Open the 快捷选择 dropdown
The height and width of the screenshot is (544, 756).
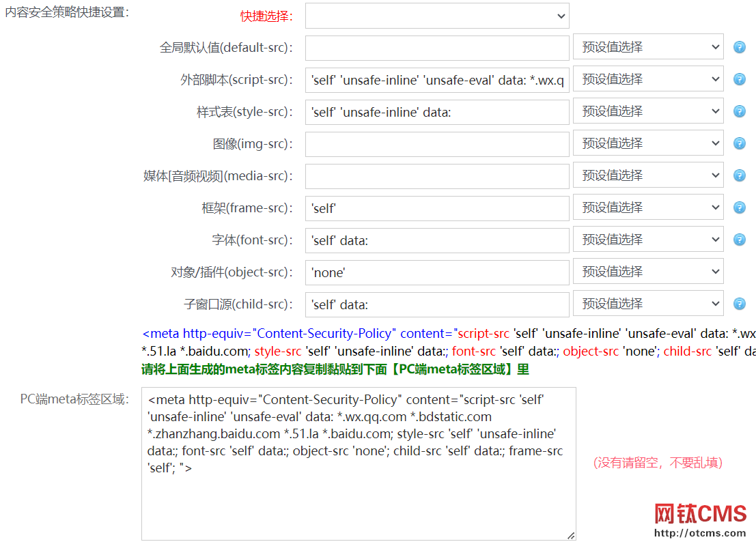(436, 16)
